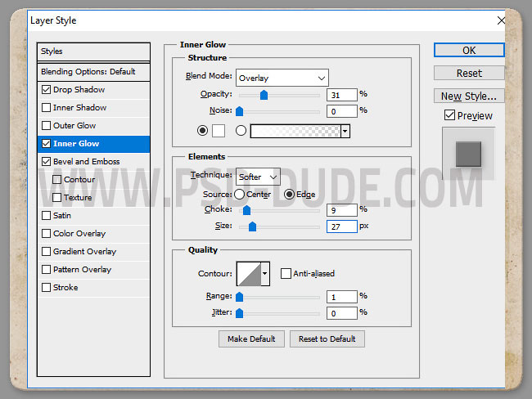Close the Layer Style dialog
This screenshot has height=399, width=532.
501,20
